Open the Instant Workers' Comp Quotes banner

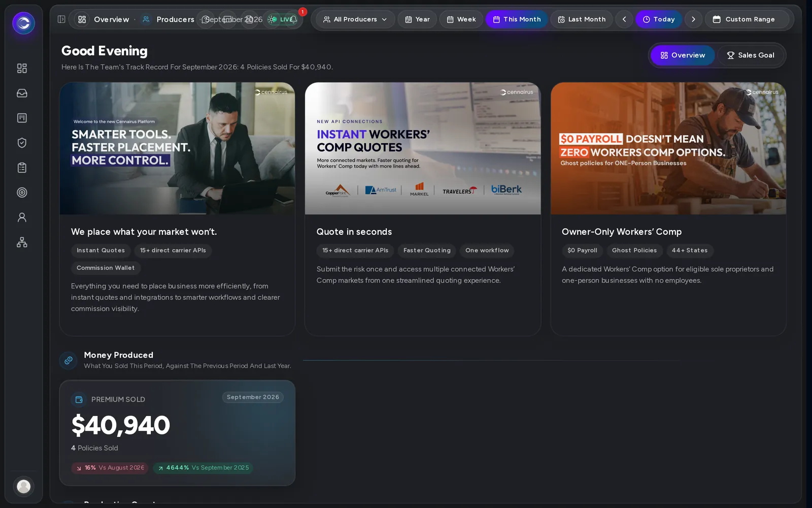pyautogui.click(x=423, y=148)
